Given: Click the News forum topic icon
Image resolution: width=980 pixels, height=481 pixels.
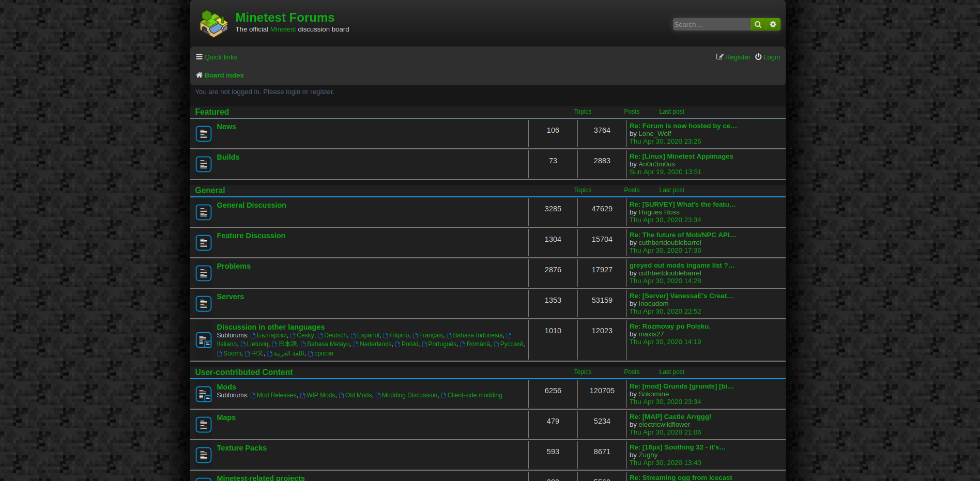Looking at the screenshot, I should click(203, 133).
